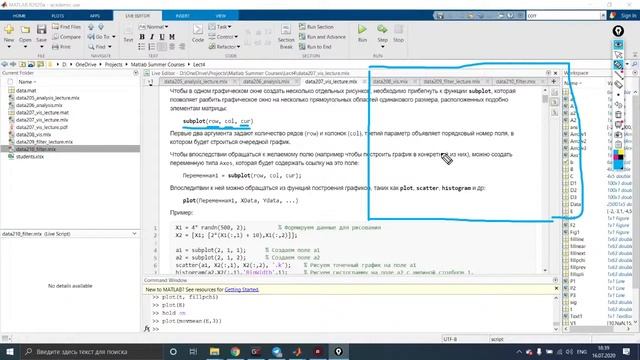This screenshot has height=360, width=640.
Task: Click Sign In at top right
Action: point(628,16)
